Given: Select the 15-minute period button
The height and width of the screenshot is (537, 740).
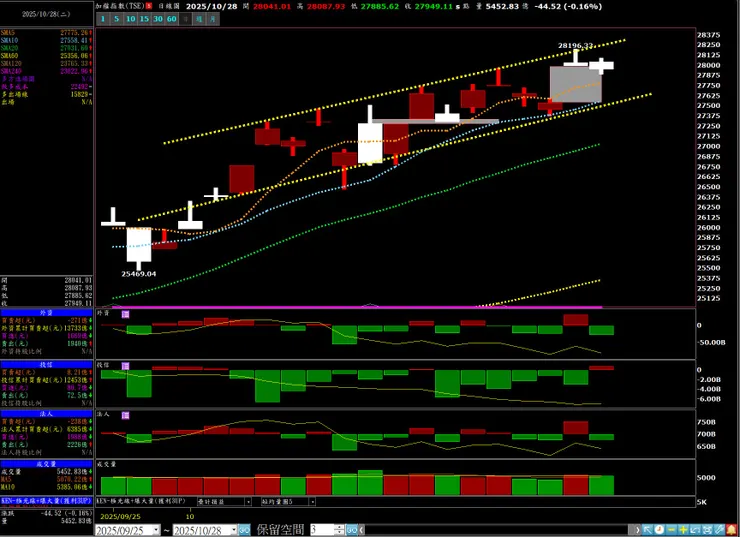Looking at the screenshot, I should (x=144, y=19).
